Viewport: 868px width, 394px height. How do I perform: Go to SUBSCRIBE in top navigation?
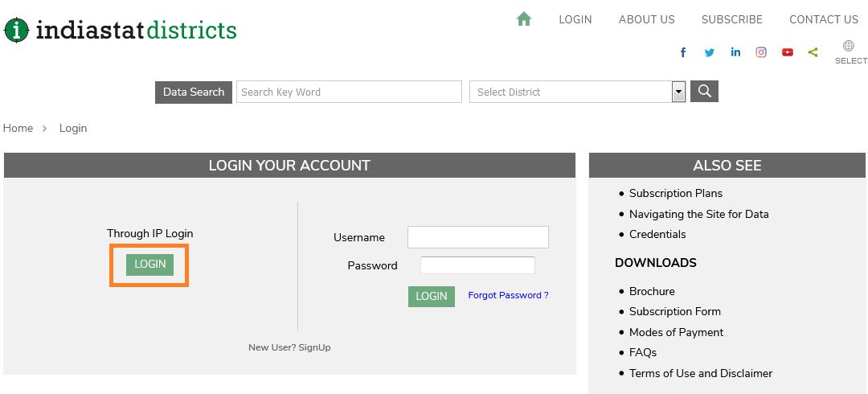[731, 19]
